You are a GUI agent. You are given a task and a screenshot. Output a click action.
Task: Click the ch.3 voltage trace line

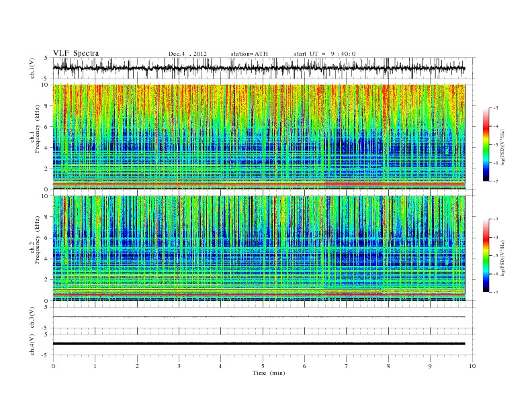259,317
